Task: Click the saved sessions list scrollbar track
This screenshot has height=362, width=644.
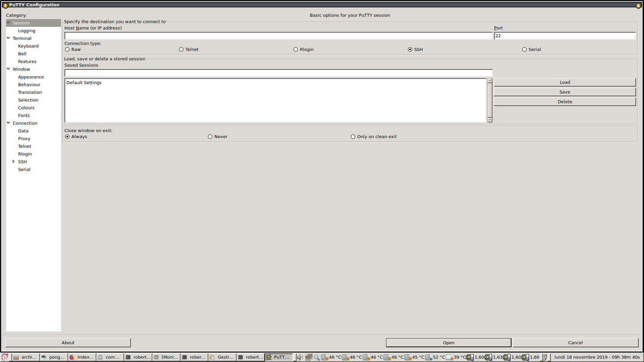Action: (x=490, y=100)
